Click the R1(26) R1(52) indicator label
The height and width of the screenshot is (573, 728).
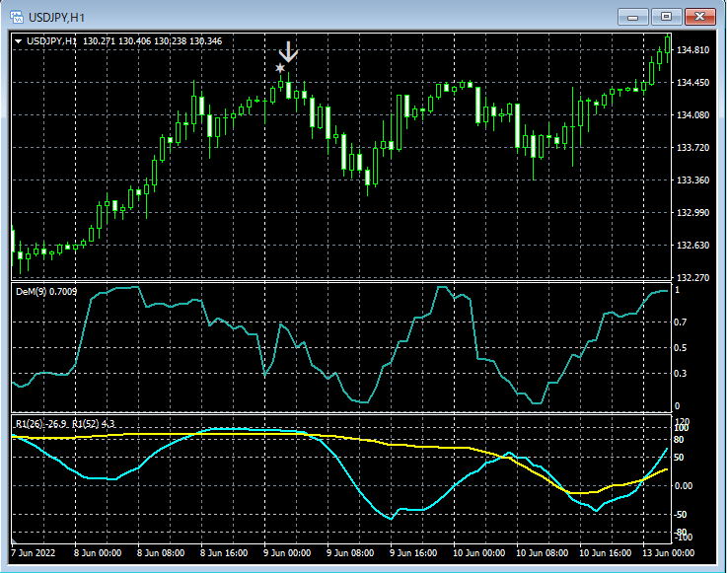click(x=64, y=424)
